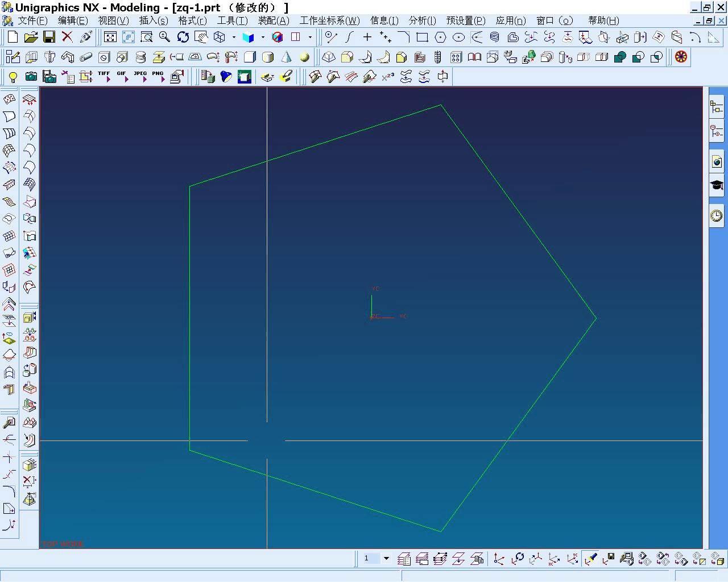Open the 分析(L) menu
Image resolution: width=728 pixels, height=582 pixels.
[x=422, y=20]
